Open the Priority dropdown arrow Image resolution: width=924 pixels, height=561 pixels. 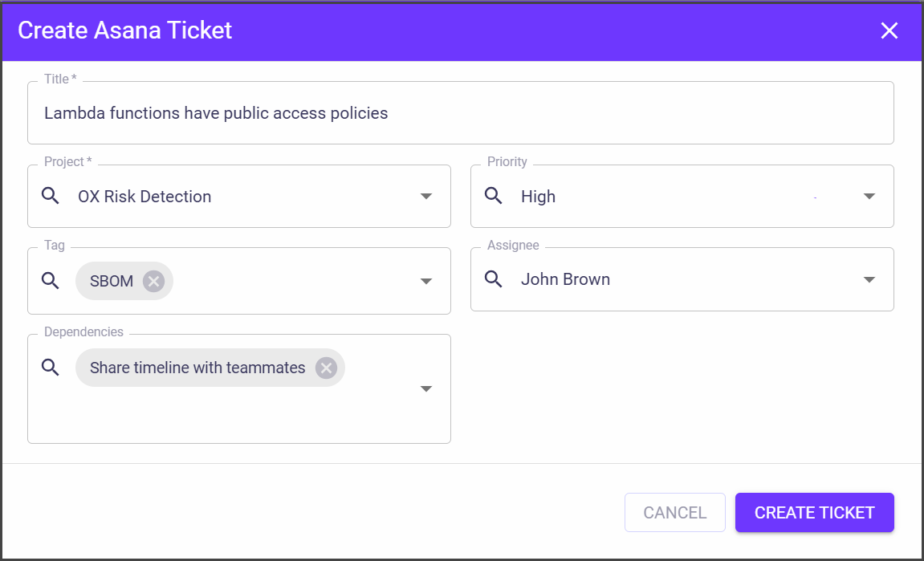(869, 197)
